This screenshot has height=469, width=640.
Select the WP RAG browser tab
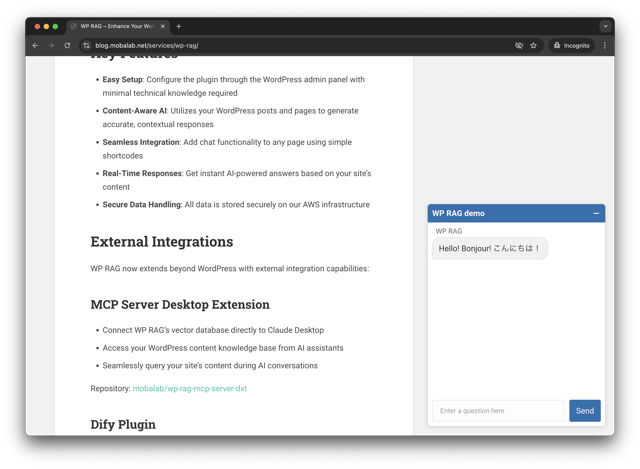click(118, 26)
